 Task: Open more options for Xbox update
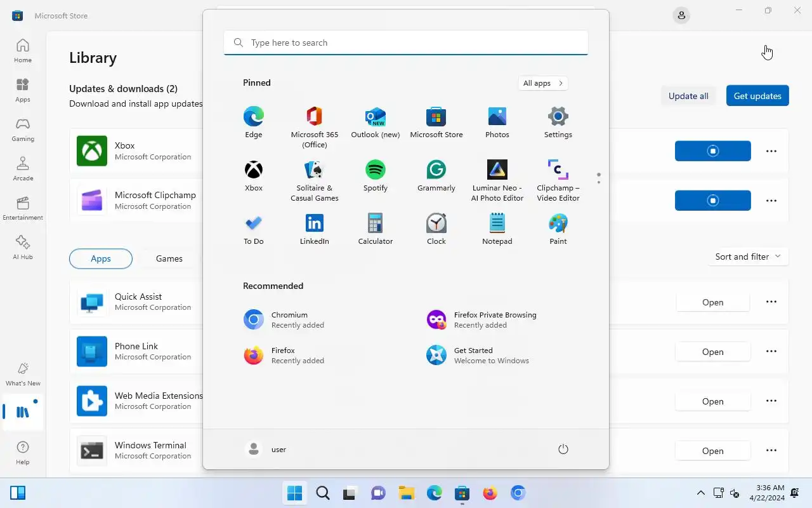(x=771, y=151)
